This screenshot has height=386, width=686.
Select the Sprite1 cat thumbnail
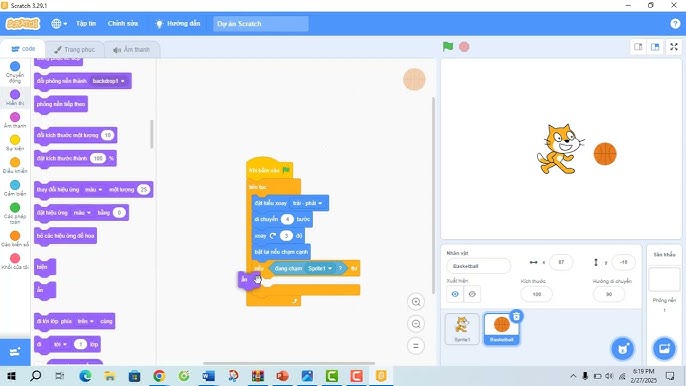pos(462,329)
